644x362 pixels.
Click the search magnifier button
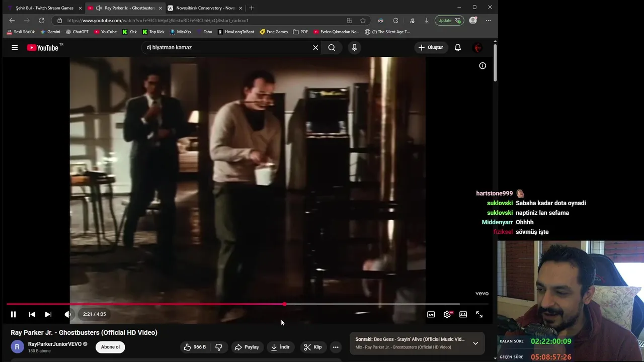click(x=332, y=48)
